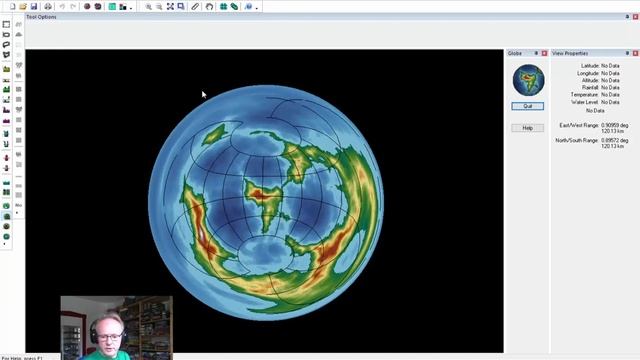Select the teal water level tool
The image size is (640, 360).
point(6,183)
